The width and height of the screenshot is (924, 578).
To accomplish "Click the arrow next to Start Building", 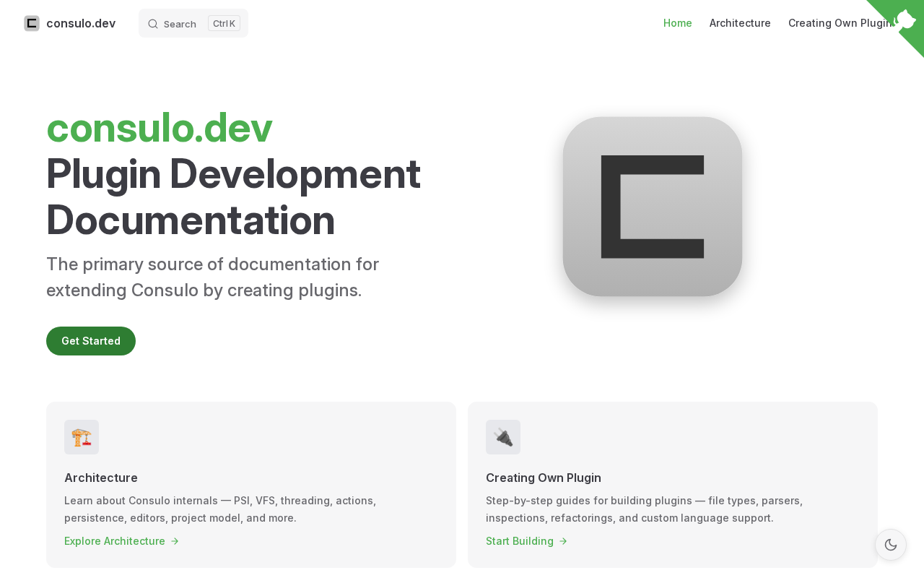I will (x=563, y=541).
